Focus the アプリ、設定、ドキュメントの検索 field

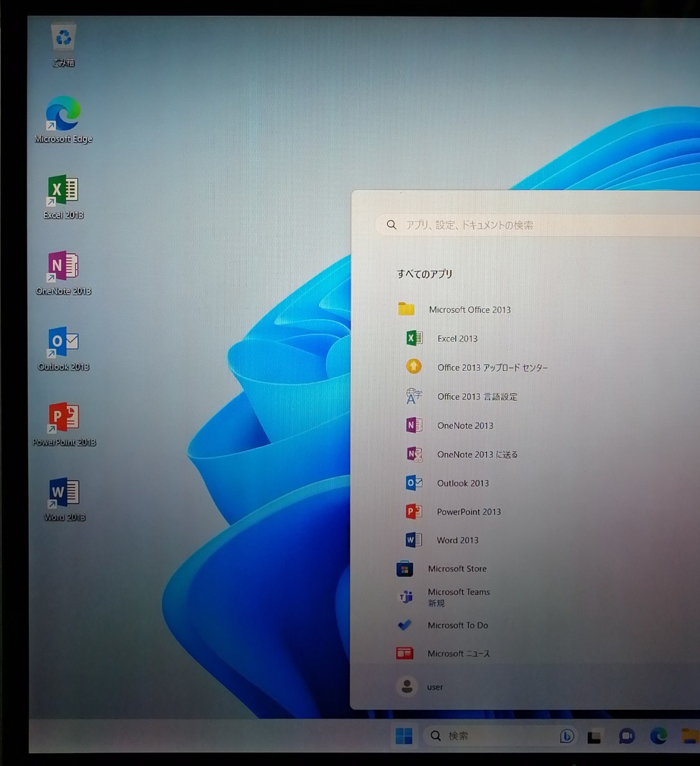[537, 225]
